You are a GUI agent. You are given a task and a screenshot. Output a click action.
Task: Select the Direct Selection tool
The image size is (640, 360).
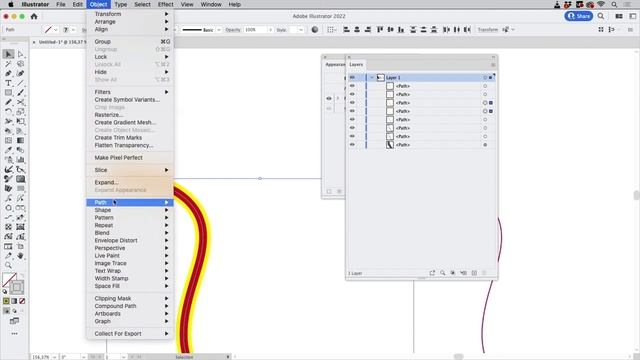point(20,54)
